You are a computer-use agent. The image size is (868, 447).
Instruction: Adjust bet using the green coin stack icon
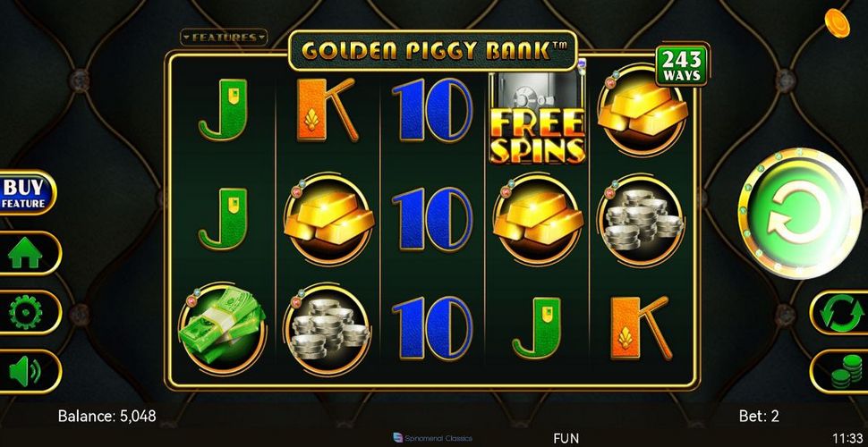coord(841,372)
